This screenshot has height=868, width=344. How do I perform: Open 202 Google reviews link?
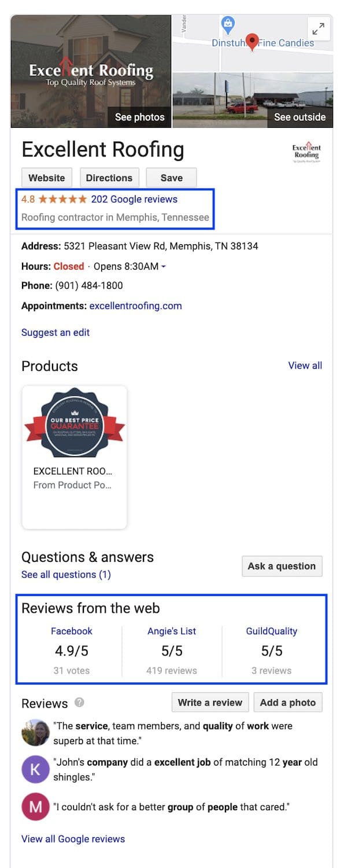pos(134,199)
